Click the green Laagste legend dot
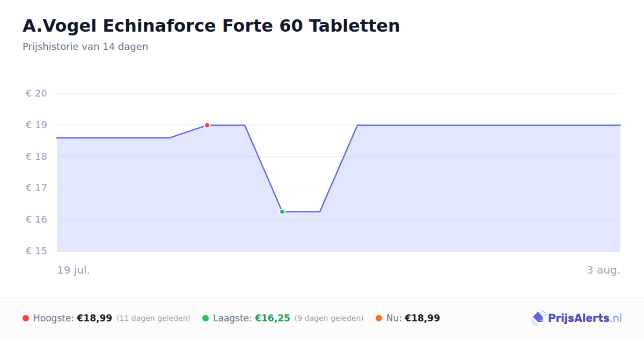 click(206, 318)
